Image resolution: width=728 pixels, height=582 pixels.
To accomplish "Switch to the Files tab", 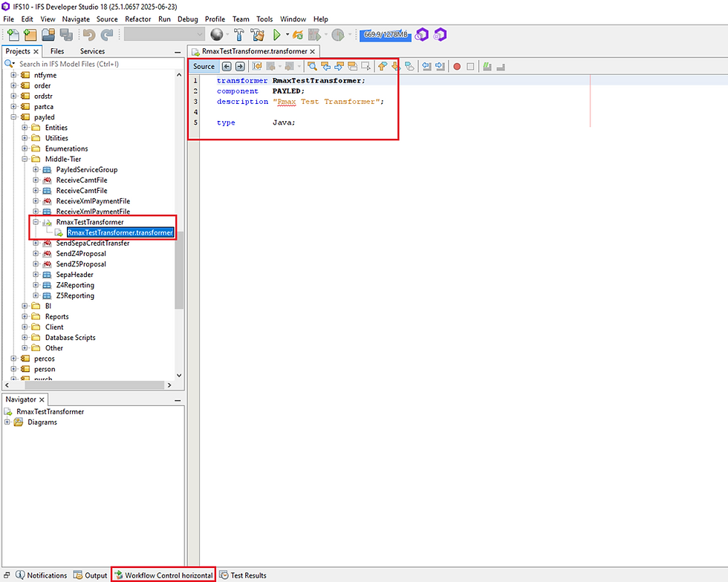I will [57, 51].
